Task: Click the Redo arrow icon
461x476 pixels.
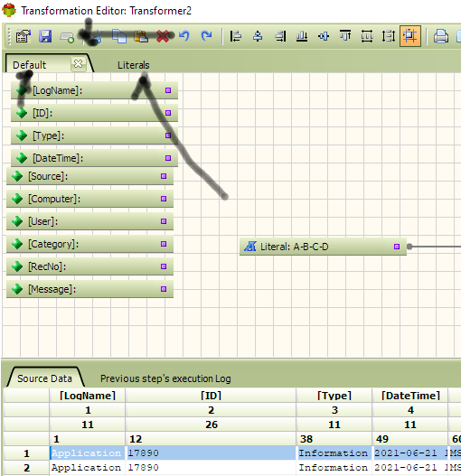Action: pyautogui.click(x=207, y=36)
